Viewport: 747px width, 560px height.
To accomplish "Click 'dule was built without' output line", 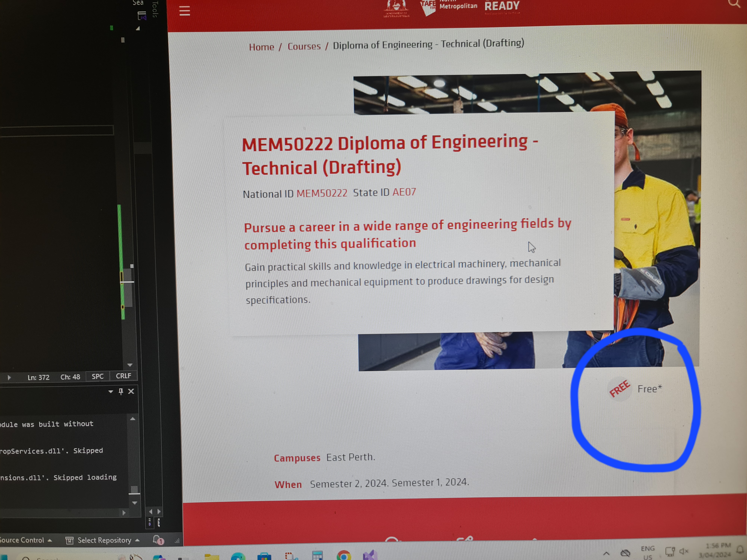I will [47, 424].
